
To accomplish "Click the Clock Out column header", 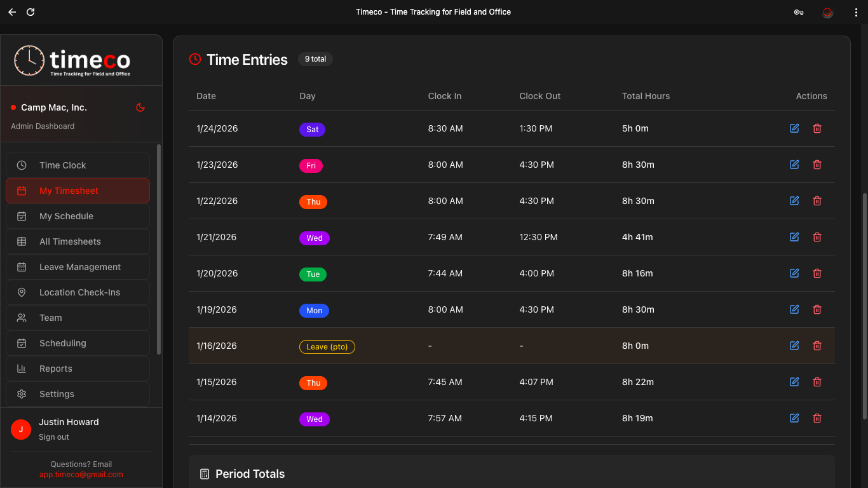I will [540, 96].
